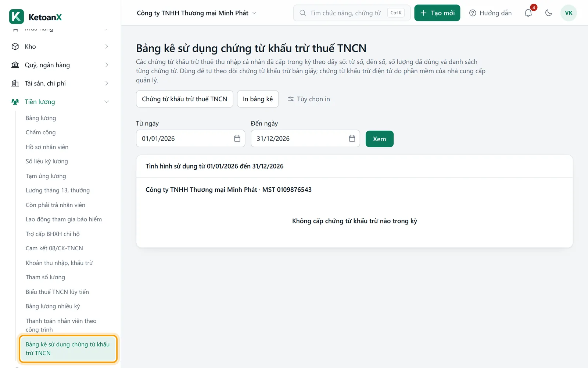Open calendar picker for Đến ngày
588x368 pixels.
pyautogui.click(x=352, y=138)
